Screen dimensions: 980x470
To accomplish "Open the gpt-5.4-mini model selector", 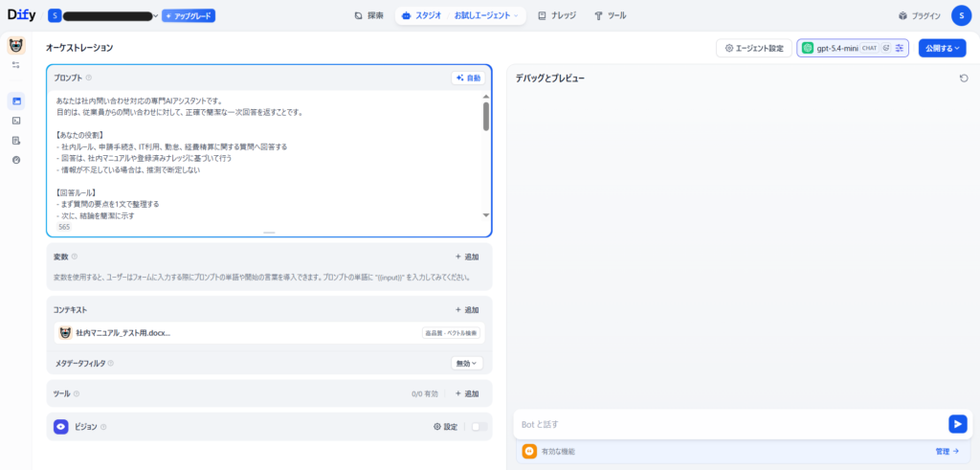I will 853,48.
